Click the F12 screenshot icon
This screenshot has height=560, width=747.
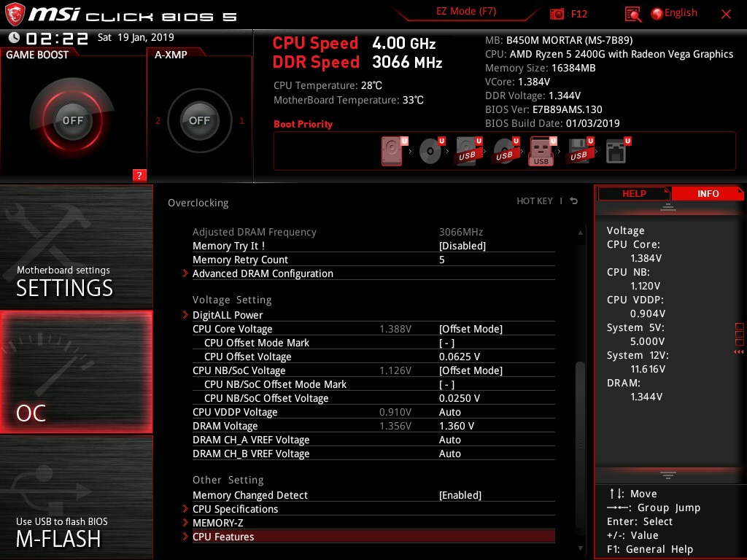[x=559, y=13]
